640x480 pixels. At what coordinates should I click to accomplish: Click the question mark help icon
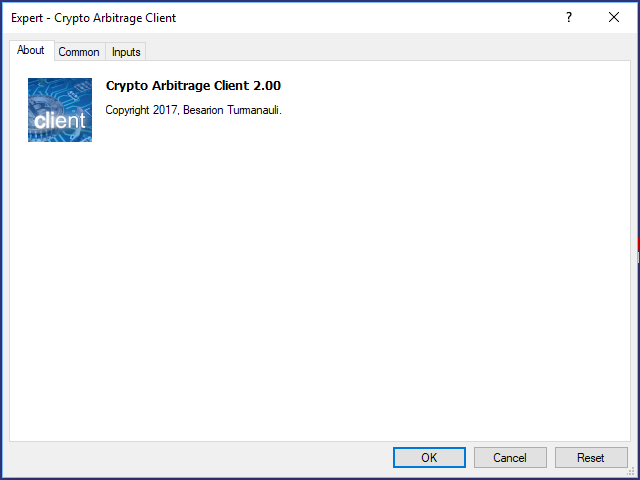(569, 17)
